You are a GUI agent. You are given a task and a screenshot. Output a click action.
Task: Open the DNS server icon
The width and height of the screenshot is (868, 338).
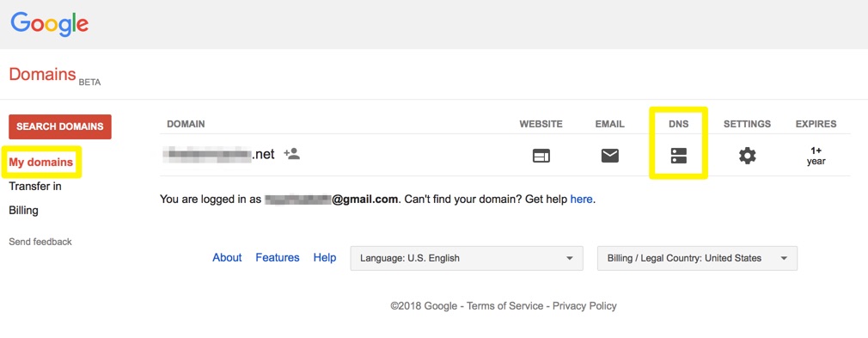tap(678, 156)
